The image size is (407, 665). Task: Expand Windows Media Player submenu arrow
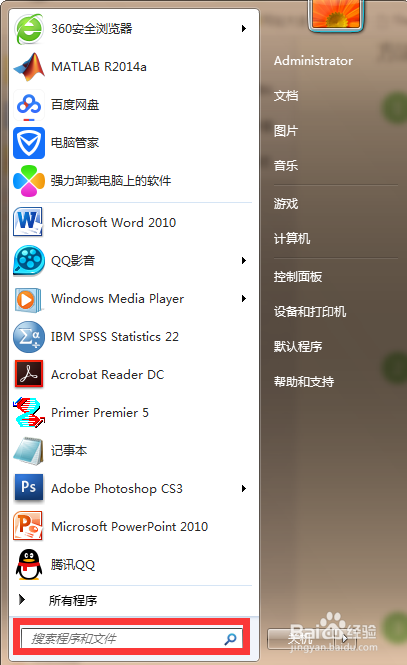(244, 299)
